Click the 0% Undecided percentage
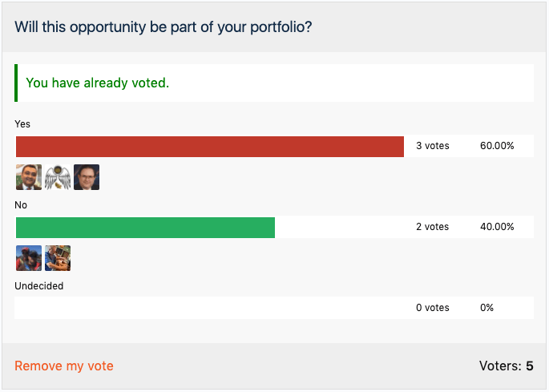 click(x=486, y=308)
